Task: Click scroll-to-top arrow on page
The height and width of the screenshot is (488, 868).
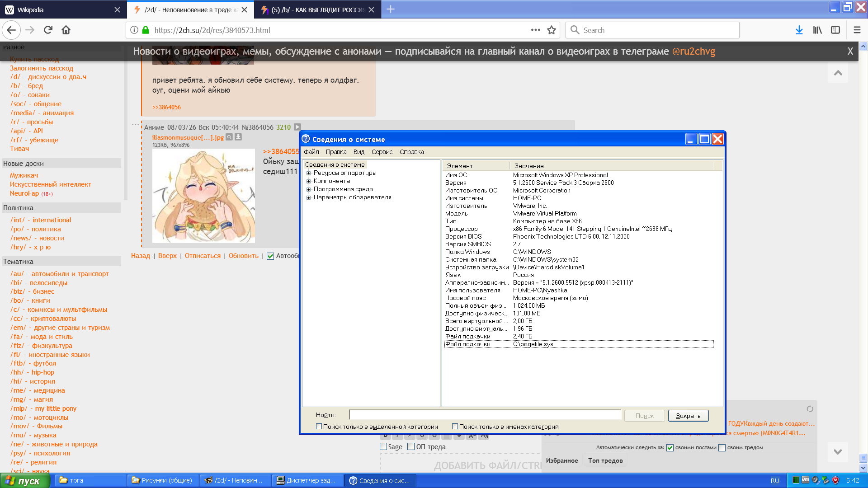Action: coord(838,73)
